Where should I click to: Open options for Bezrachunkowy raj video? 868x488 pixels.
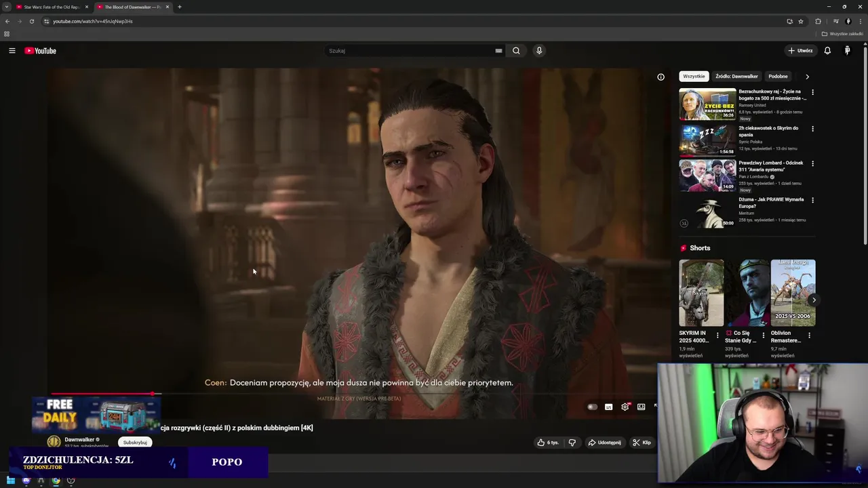tap(812, 92)
